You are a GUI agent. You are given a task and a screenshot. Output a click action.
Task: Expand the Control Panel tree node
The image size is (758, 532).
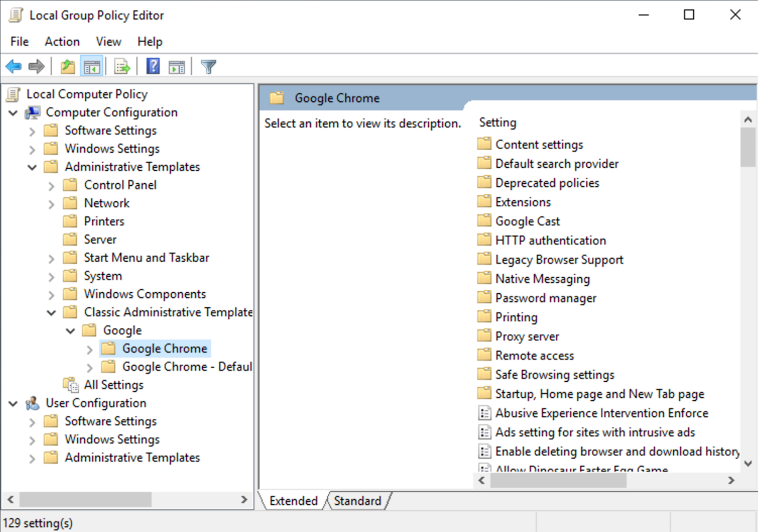click(52, 186)
